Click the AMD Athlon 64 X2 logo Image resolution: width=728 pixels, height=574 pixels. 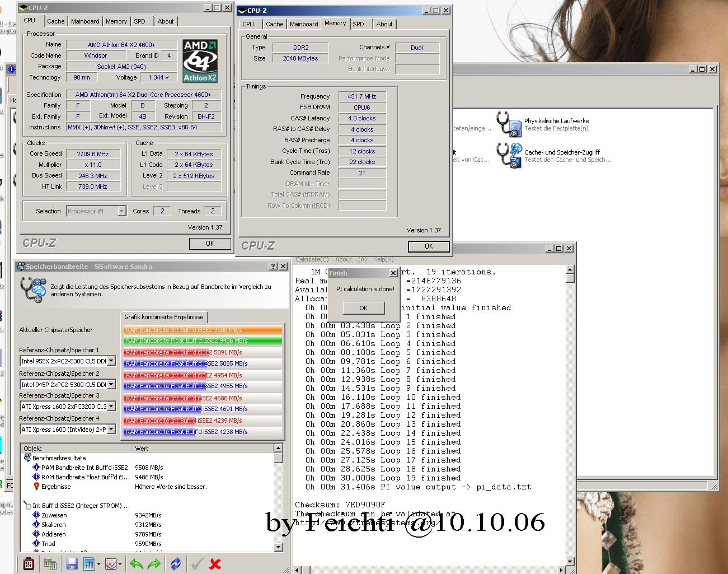200,60
